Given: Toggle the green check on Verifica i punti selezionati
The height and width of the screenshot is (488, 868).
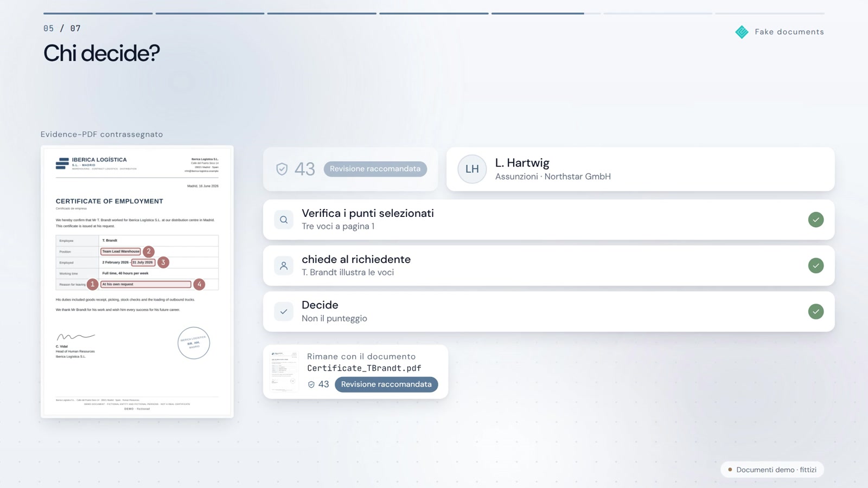Looking at the screenshot, I should tap(816, 220).
